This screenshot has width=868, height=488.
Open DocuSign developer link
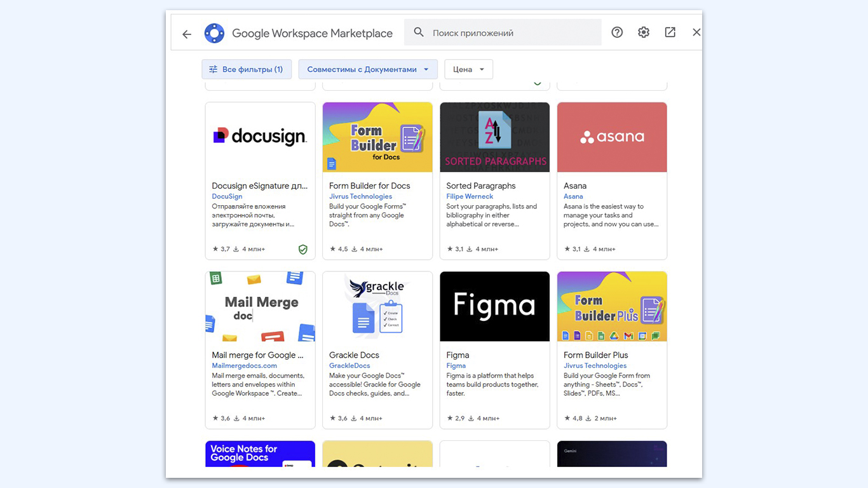227,196
